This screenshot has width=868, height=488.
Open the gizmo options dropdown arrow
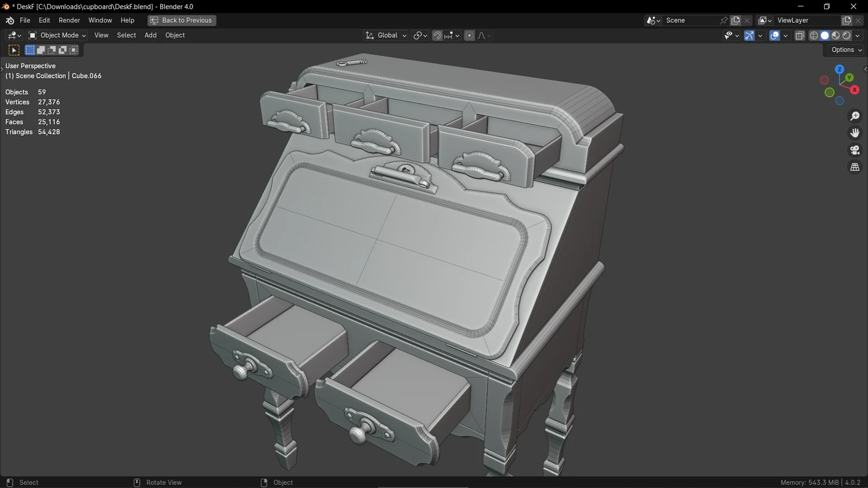pyautogui.click(x=760, y=35)
